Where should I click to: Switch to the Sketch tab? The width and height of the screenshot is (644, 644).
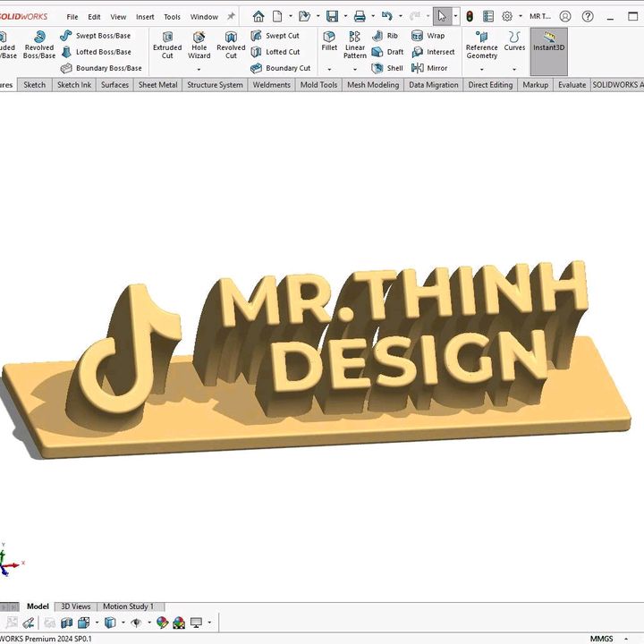(x=35, y=85)
